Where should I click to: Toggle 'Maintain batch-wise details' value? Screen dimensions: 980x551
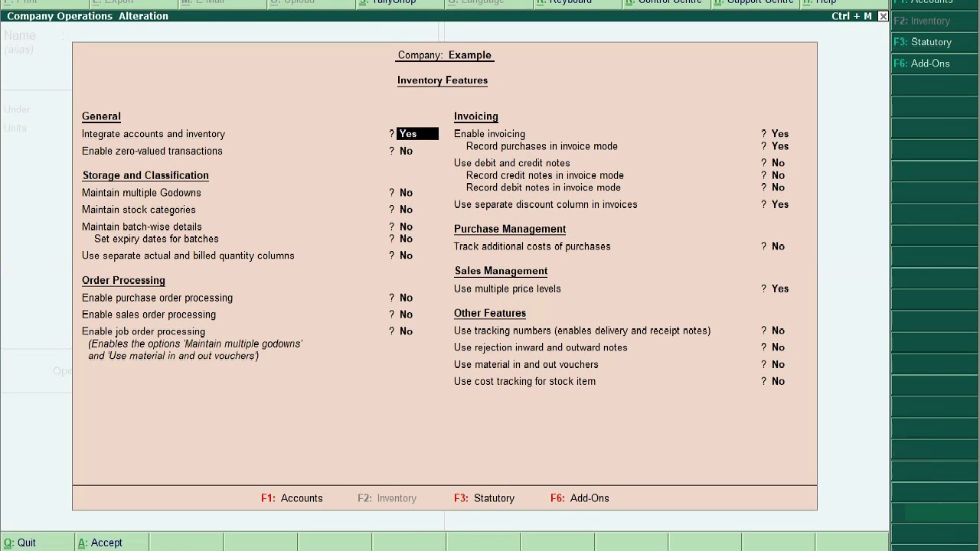click(x=406, y=227)
